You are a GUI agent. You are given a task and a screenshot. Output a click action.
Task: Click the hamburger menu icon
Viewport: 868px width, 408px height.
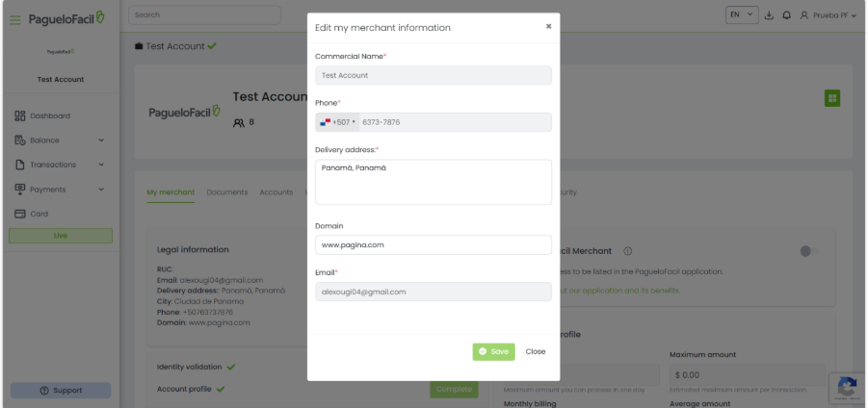[15, 20]
